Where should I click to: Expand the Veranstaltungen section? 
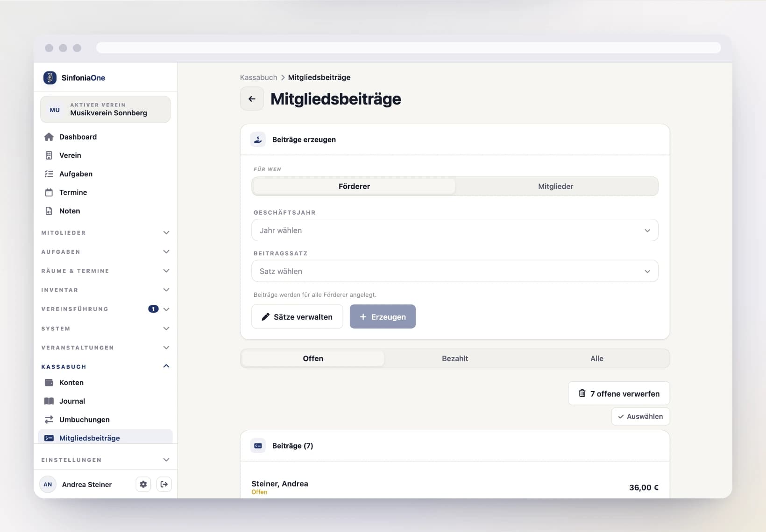[105, 348]
